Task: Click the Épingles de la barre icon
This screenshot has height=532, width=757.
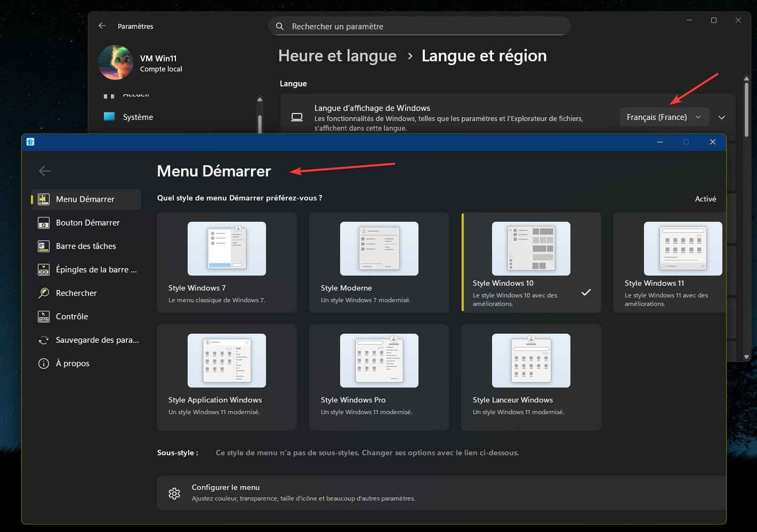Action: click(x=44, y=270)
